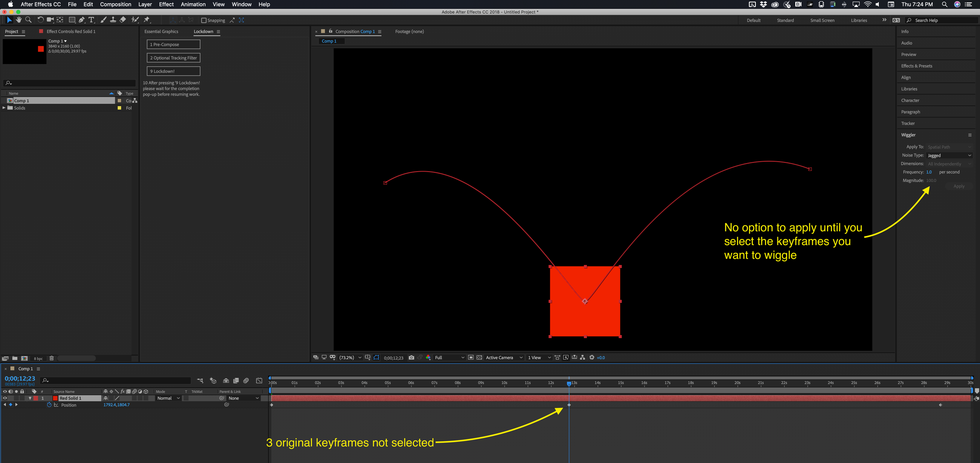Switch to the Type tool
The image size is (980, 463).
pos(92,20)
